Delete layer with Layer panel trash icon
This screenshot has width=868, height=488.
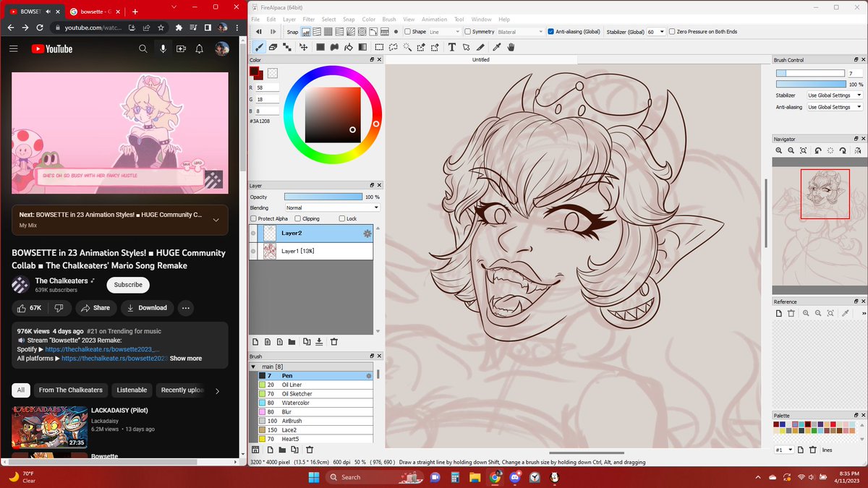point(334,342)
